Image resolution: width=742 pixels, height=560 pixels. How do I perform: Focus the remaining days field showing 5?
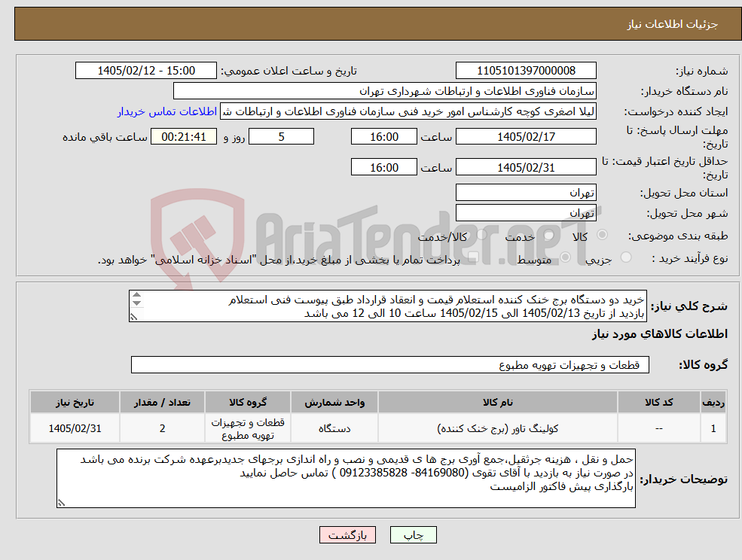pos(281,137)
